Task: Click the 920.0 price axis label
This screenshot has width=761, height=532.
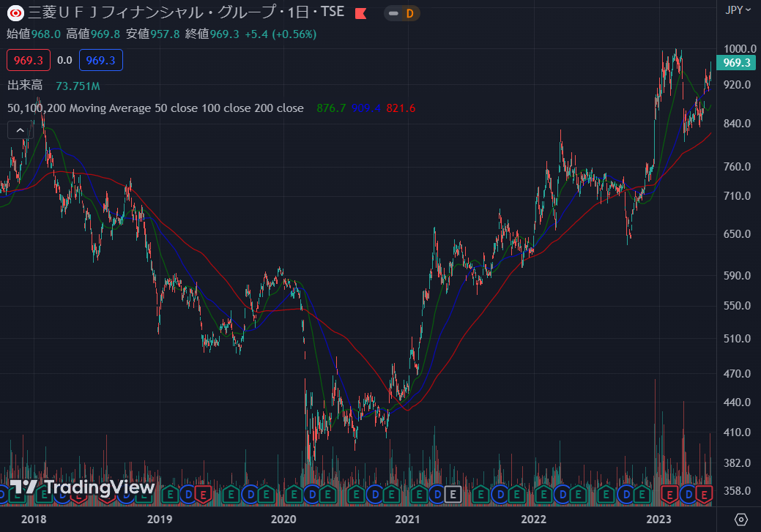Action: tap(737, 84)
